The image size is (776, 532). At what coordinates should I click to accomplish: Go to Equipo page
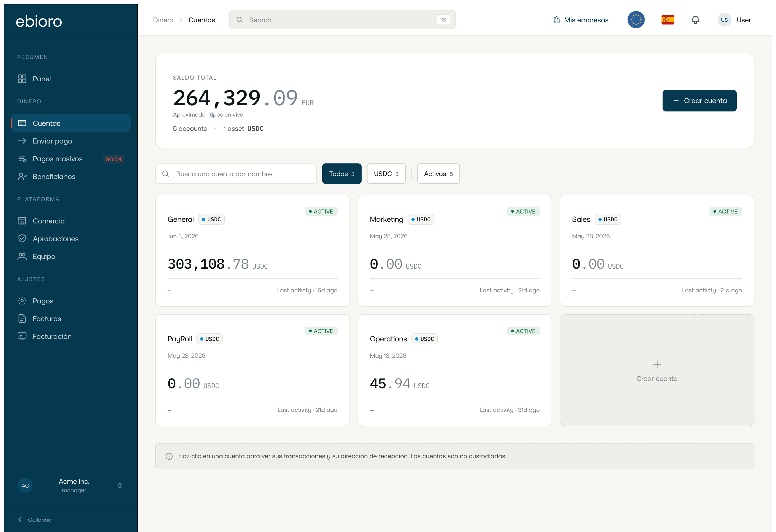pos(71,257)
